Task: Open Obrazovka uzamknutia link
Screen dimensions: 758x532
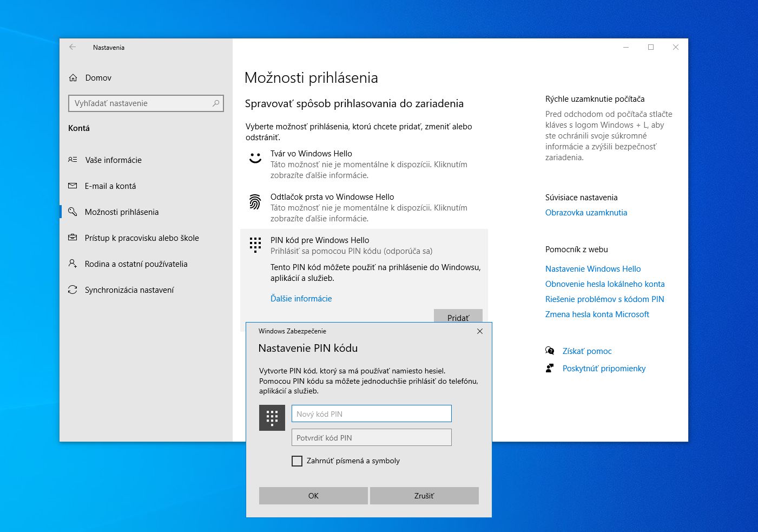Action: click(586, 212)
